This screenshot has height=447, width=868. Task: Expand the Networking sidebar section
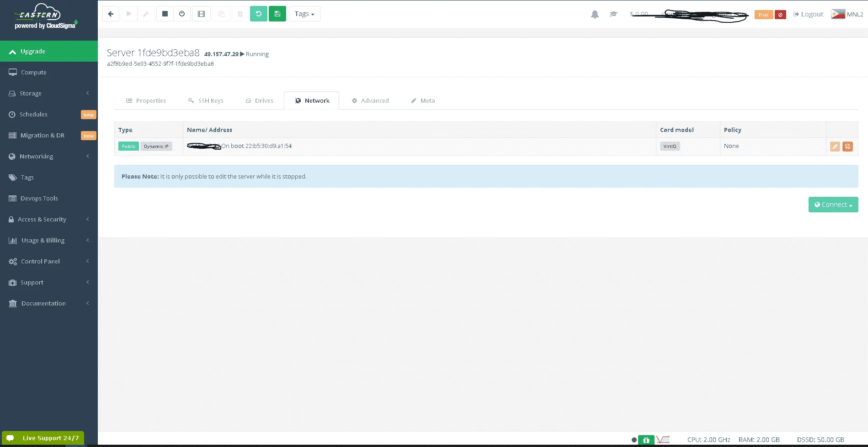[x=49, y=156]
